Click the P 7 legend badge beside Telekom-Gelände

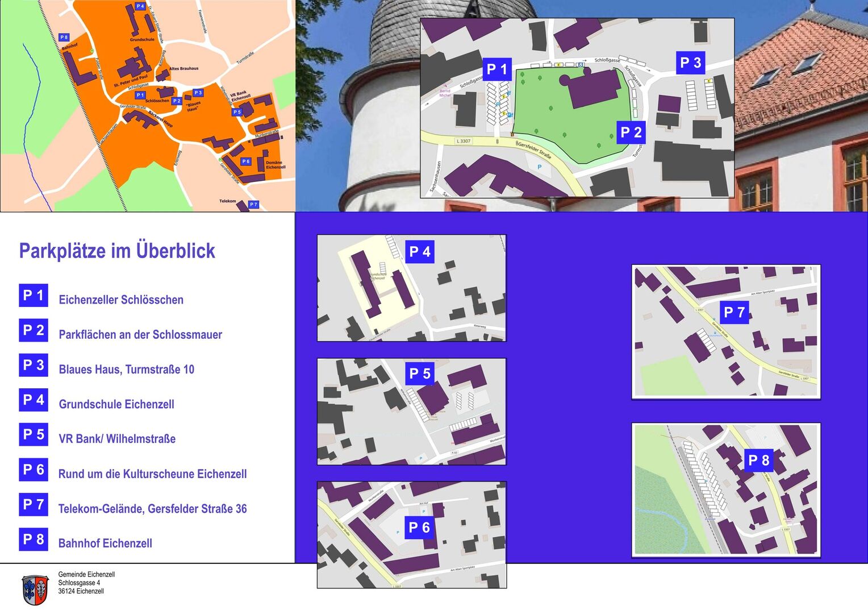tap(34, 504)
